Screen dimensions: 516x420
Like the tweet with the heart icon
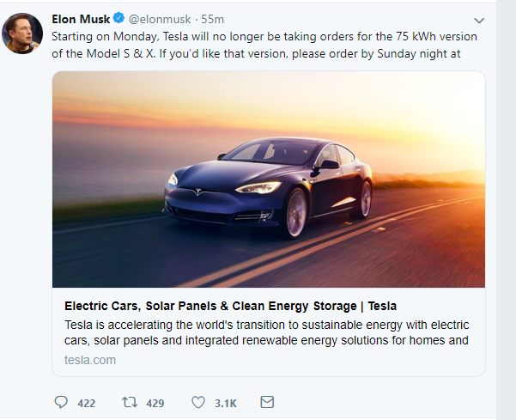(198, 402)
